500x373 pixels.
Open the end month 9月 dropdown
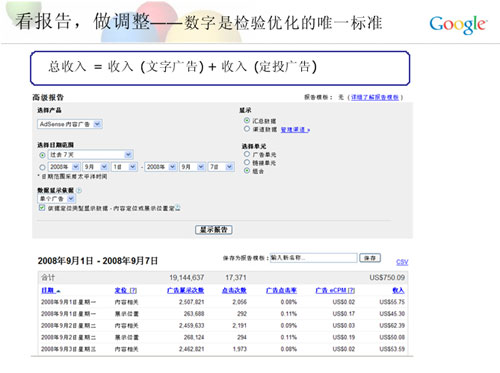tap(192, 167)
